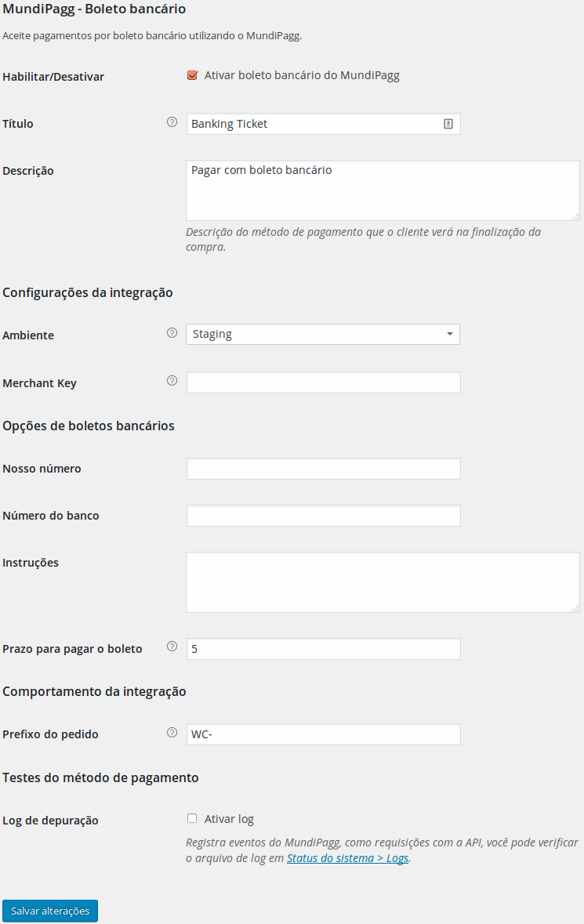This screenshot has width=584, height=924.
Task: Click Merchant Key help tooltip icon
Action: [x=172, y=381]
